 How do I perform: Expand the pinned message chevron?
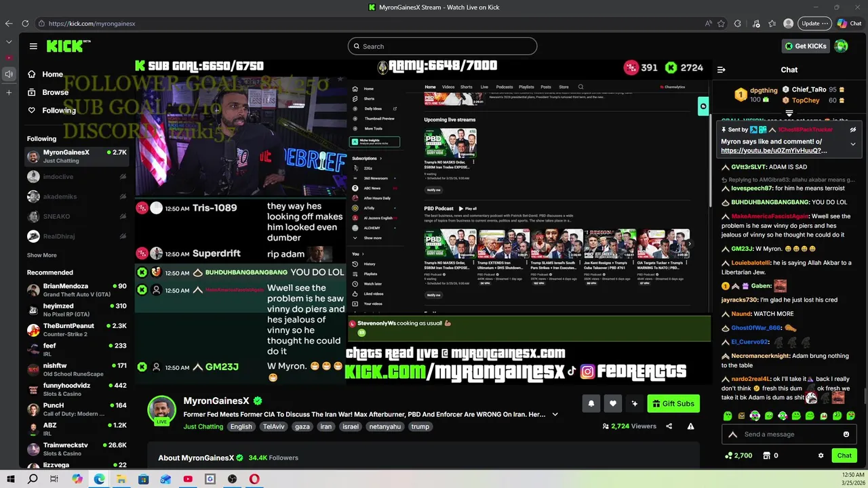tap(853, 144)
